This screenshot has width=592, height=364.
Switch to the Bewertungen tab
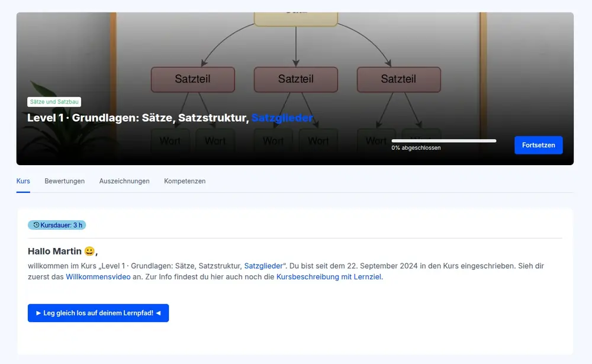65,181
